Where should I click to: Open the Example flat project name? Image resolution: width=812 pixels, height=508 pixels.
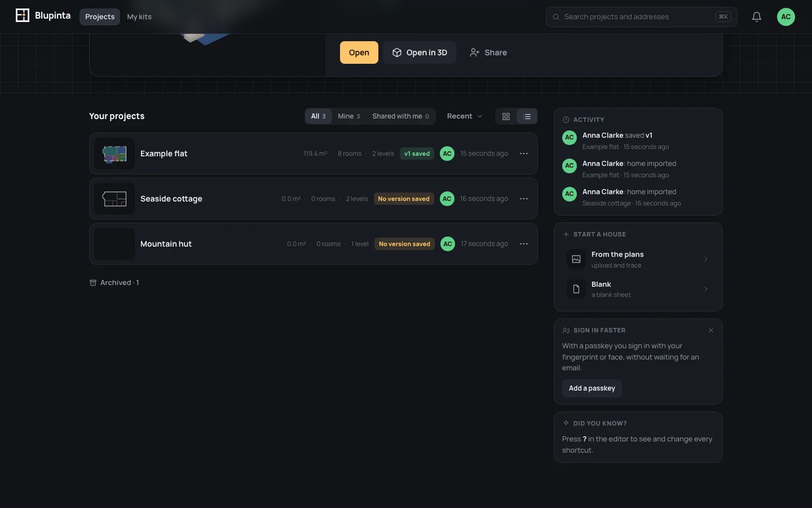click(164, 154)
